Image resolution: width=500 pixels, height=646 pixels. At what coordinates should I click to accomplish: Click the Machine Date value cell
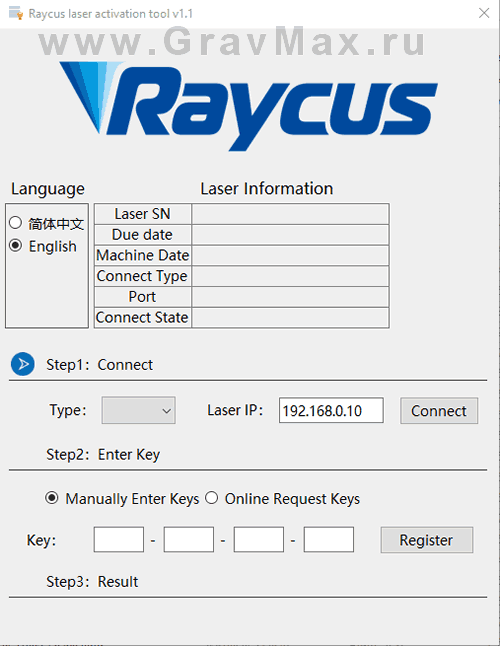click(x=290, y=255)
